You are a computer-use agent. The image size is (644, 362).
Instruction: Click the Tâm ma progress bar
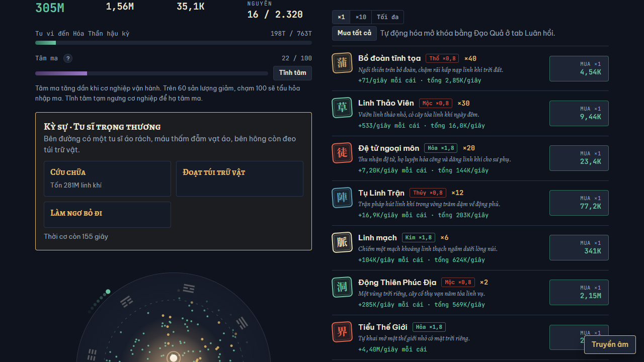pos(151,73)
